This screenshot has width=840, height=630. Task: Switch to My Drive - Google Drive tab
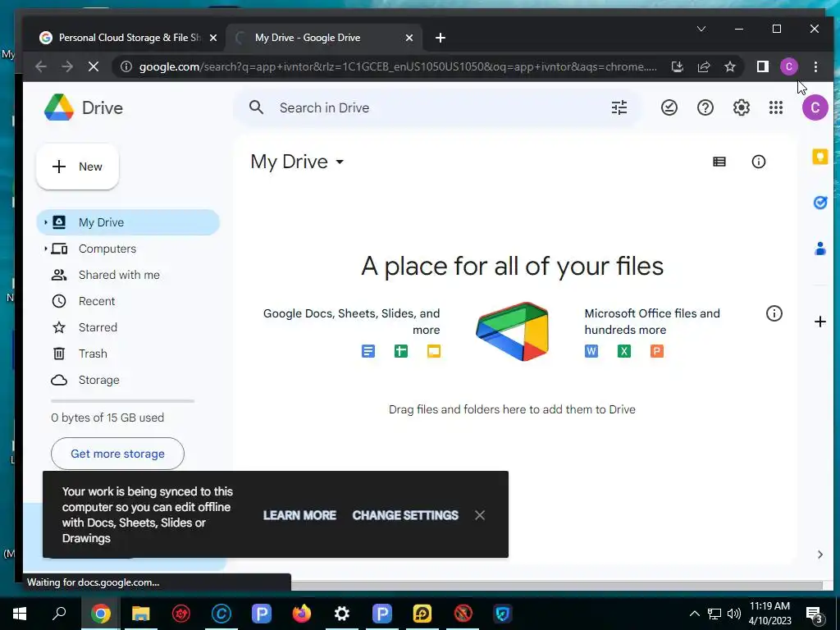pyautogui.click(x=323, y=38)
